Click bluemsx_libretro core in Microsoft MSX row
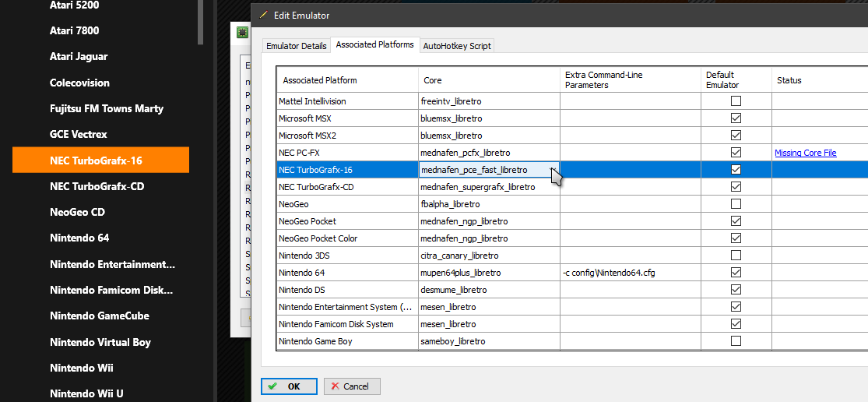This screenshot has height=402, width=868. 490,118
